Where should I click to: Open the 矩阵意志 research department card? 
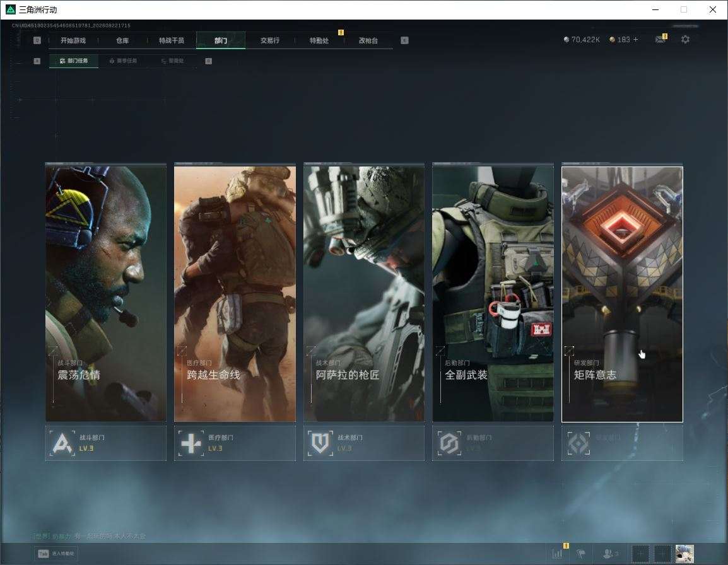622,294
